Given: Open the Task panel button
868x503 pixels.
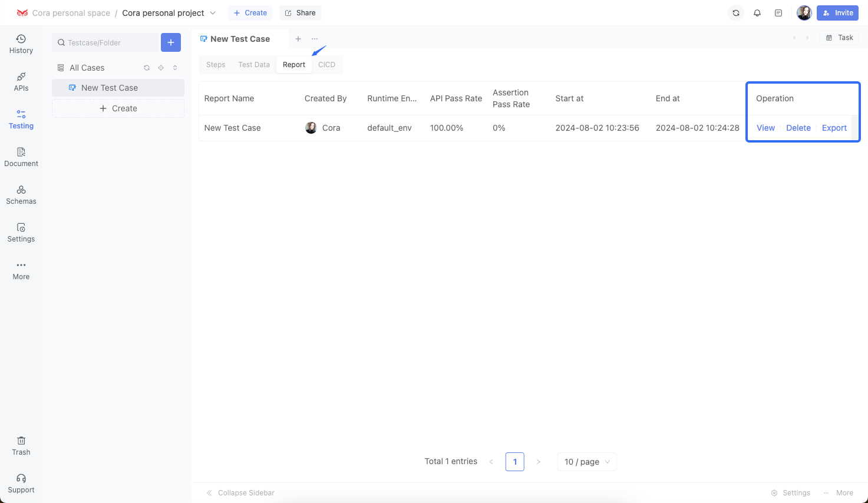Looking at the screenshot, I should click(839, 38).
